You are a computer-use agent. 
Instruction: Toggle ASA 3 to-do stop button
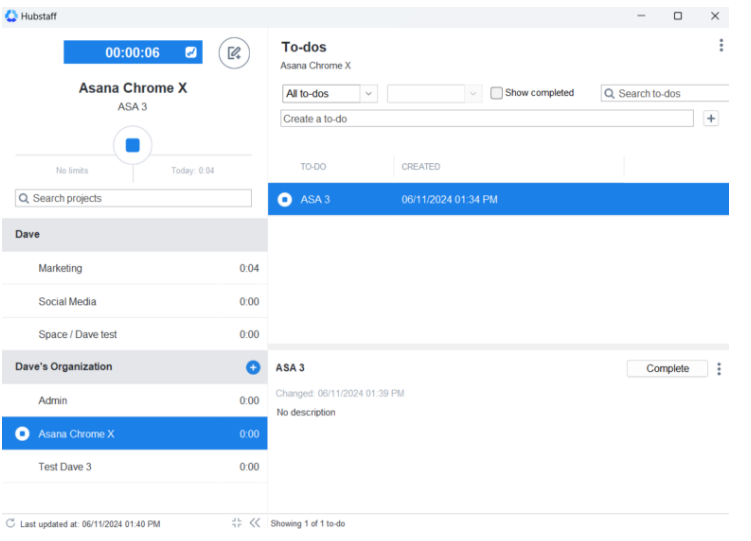coord(285,199)
